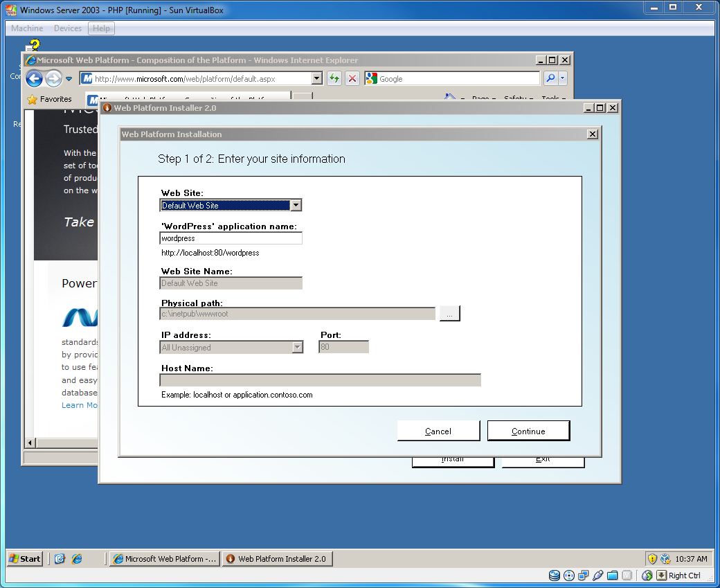The image size is (720, 588).
Task: Click VirtualBox hard disk activity icon
Action: coord(555,575)
